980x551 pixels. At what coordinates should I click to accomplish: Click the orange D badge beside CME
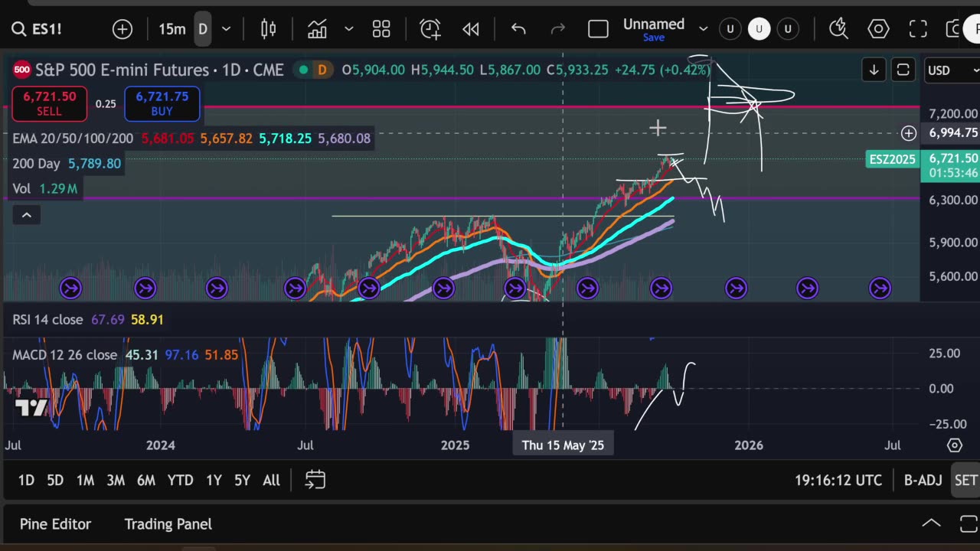[x=322, y=70]
